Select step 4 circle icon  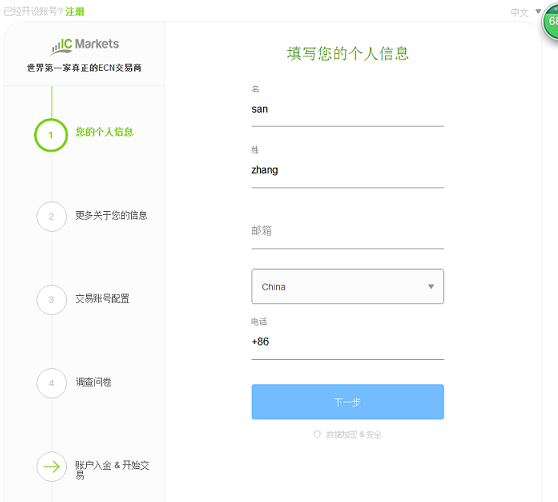point(51,383)
